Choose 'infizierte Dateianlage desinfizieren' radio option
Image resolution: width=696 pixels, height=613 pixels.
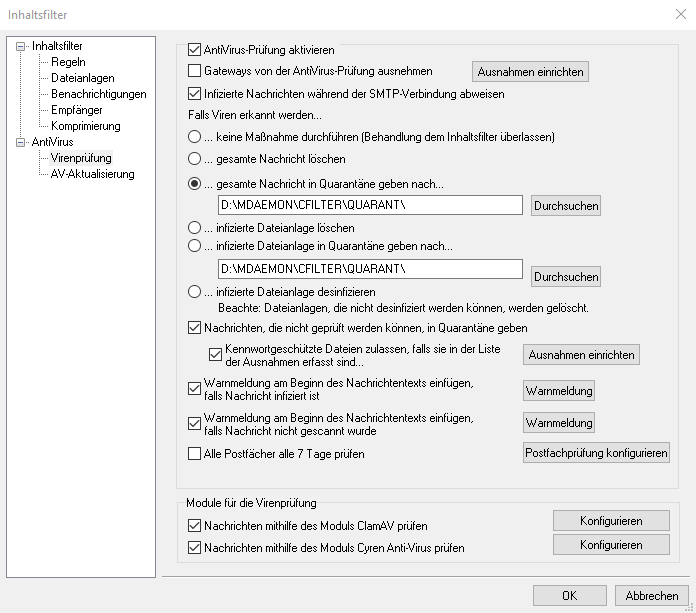(195, 292)
